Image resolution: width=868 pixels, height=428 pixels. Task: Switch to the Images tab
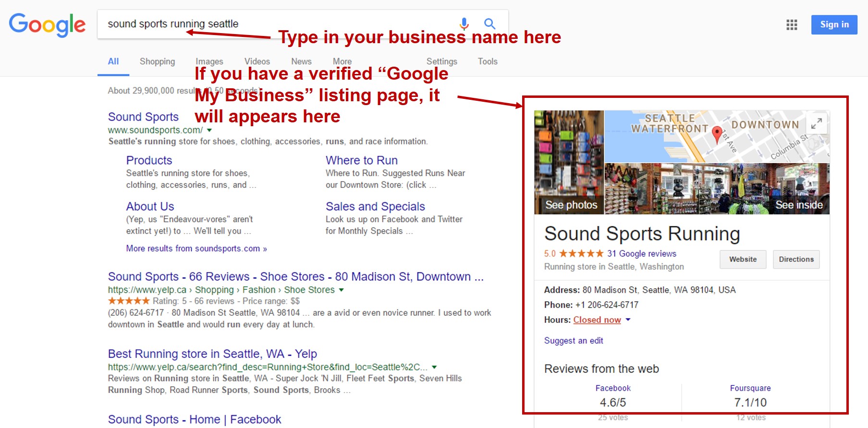tap(209, 61)
